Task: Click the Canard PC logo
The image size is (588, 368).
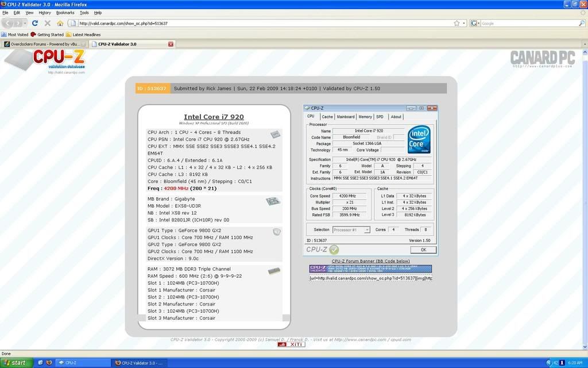Action: [x=542, y=58]
